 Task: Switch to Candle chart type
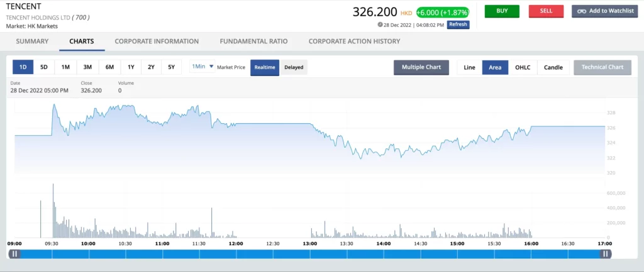point(553,67)
